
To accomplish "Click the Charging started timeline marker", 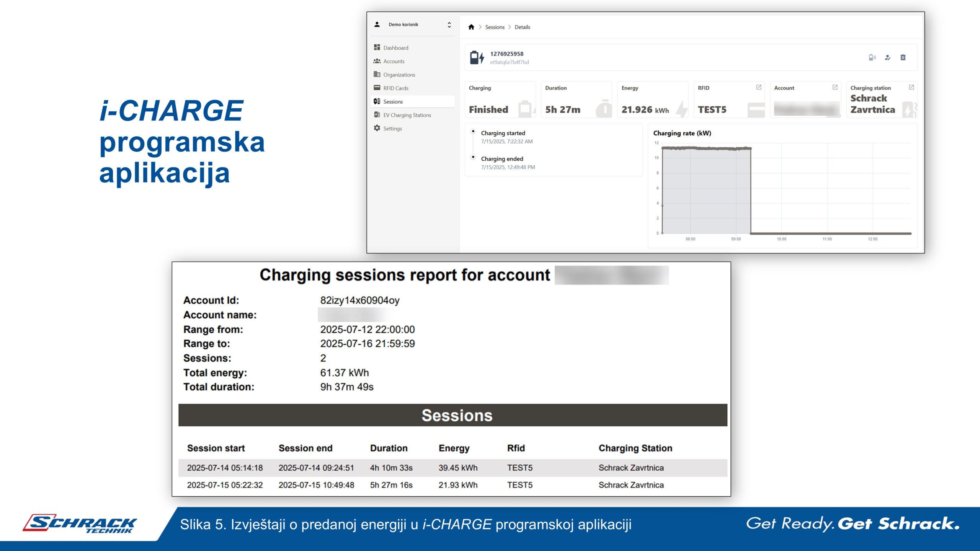I will pos(473,132).
